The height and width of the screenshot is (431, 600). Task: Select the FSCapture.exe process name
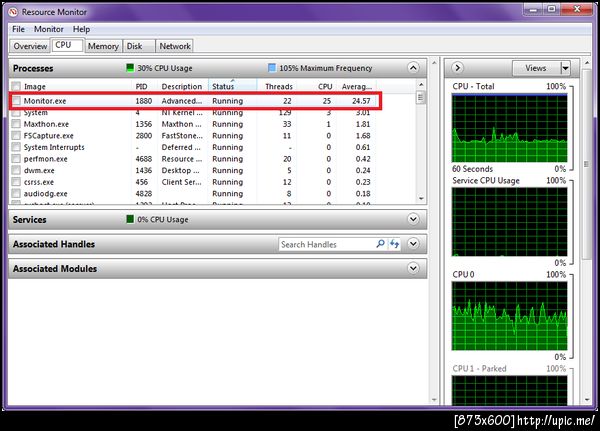(x=49, y=136)
